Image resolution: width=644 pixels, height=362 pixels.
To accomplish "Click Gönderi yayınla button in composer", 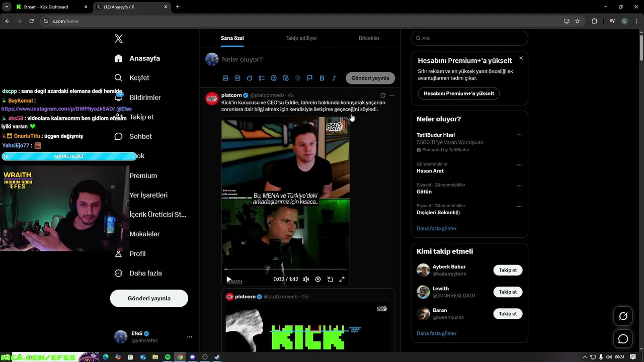I will pos(370,78).
